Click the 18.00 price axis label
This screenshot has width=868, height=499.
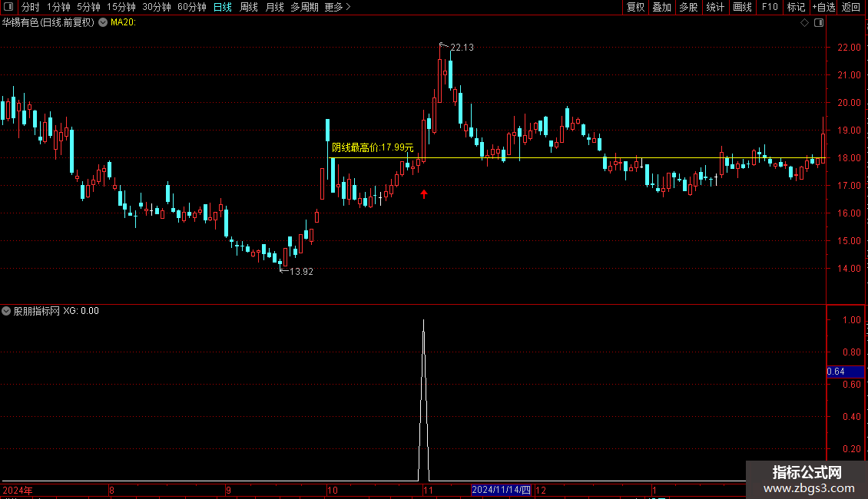849,158
